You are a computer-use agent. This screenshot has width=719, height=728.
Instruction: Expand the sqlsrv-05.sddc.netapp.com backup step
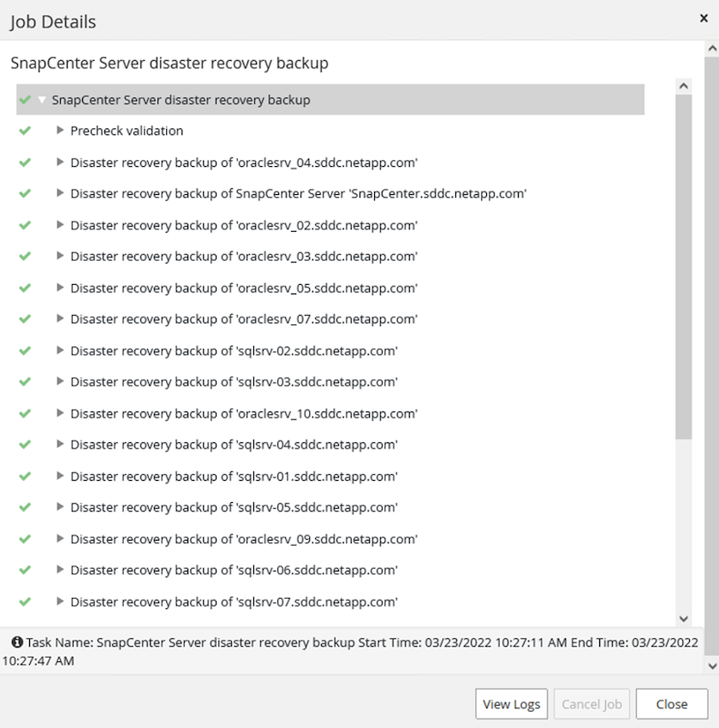coord(60,506)
